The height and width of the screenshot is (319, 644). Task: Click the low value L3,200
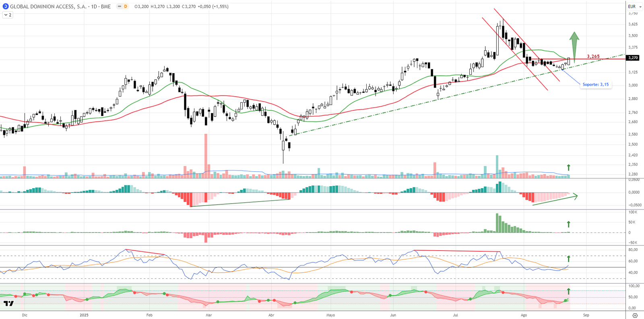[x=173, y=6]
